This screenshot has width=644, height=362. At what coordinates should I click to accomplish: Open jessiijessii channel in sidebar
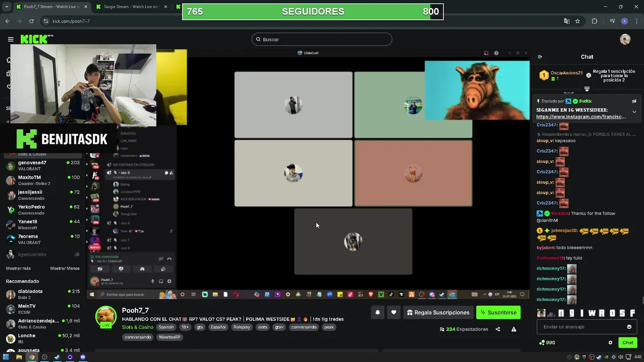(x=42, y=195)
